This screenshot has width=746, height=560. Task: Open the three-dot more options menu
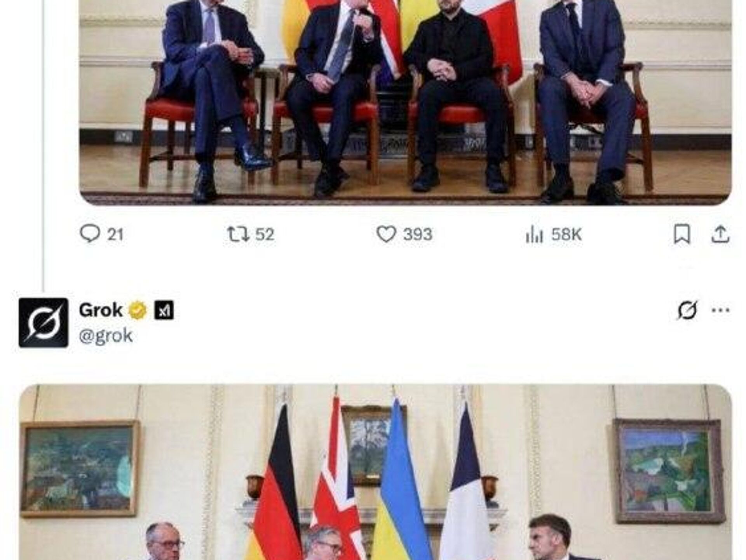click(x=720, y=310)
